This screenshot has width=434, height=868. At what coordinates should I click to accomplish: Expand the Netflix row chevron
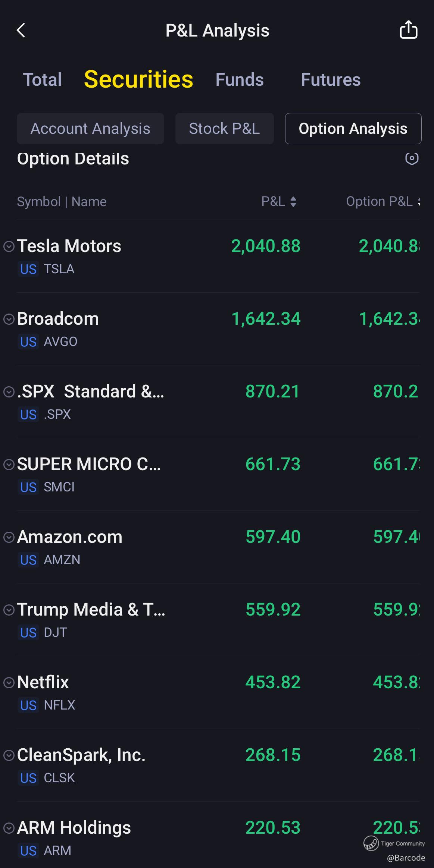pyautogui.click(x=9, y=682)
